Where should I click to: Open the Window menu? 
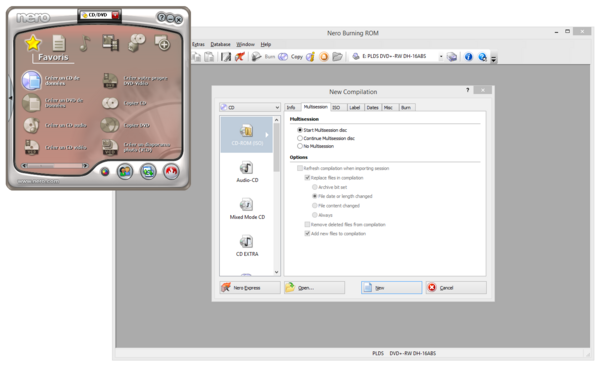tap(245, 44)
